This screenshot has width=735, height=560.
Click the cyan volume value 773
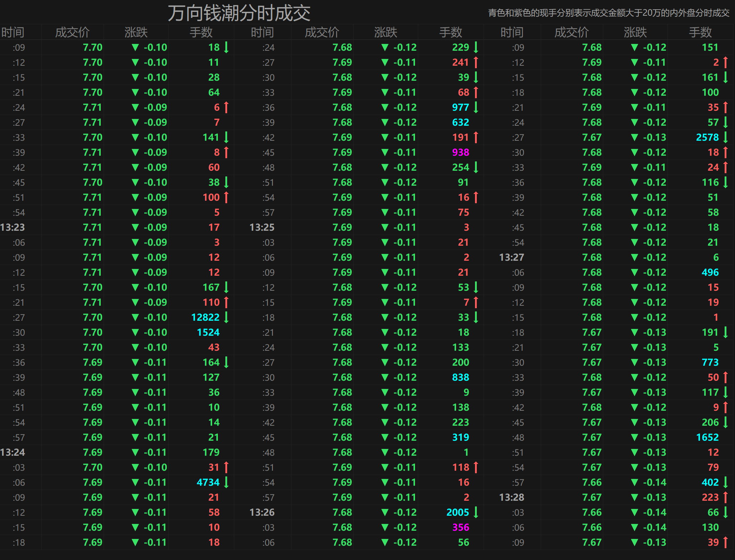[710, 362]
